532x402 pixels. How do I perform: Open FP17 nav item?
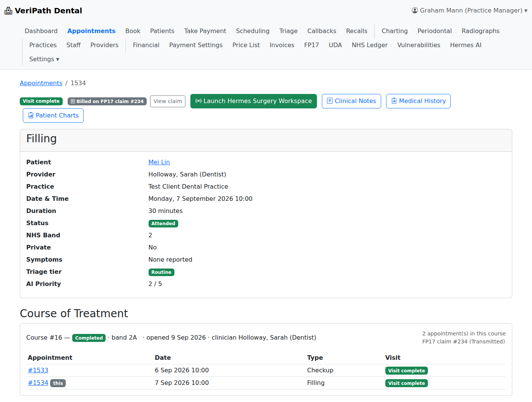[312, 45]
